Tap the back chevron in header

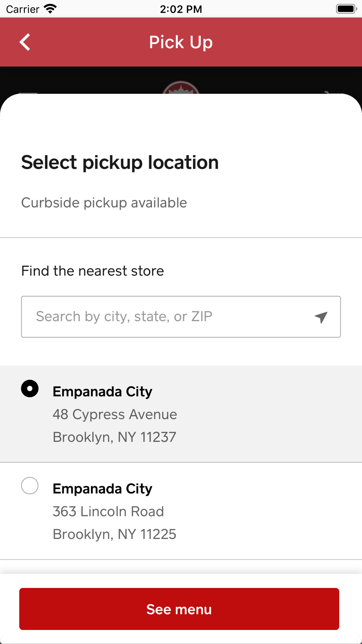pos(25,42)
